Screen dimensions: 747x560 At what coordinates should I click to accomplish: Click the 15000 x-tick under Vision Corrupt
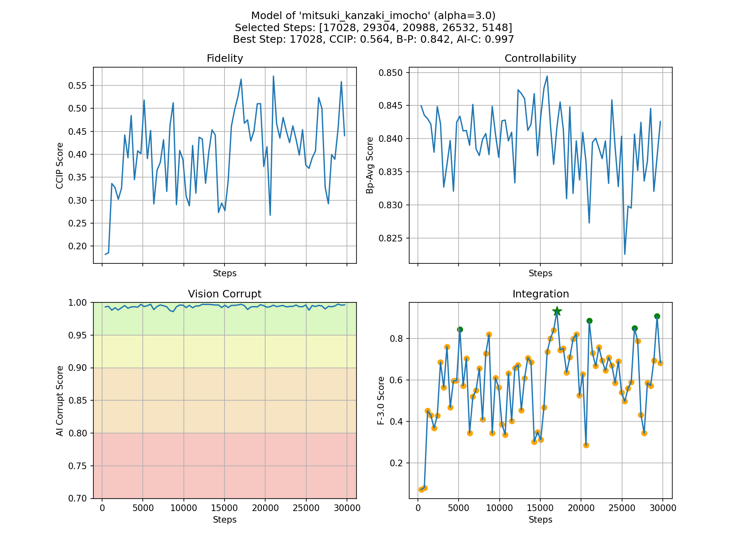click(225, 507)
